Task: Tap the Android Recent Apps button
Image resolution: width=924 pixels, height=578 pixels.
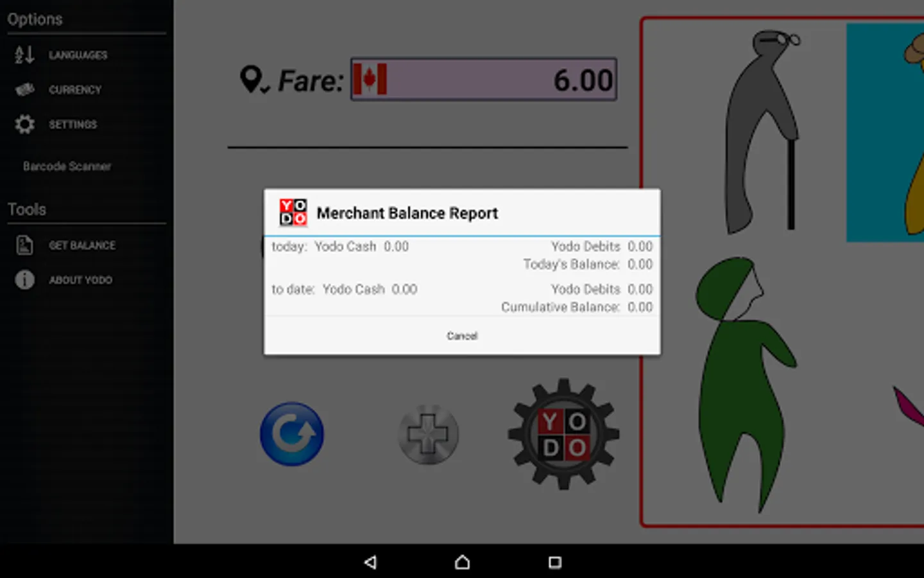Action: point(555,563)
